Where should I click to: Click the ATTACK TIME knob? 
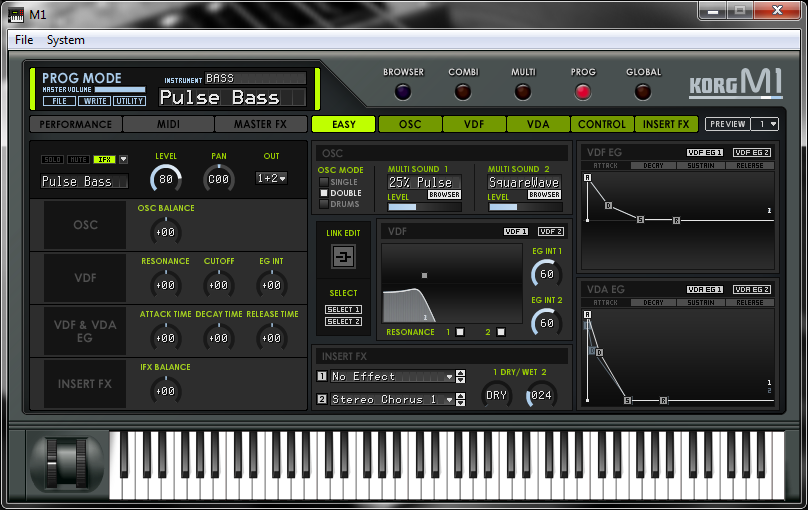(x=165, y=338)
